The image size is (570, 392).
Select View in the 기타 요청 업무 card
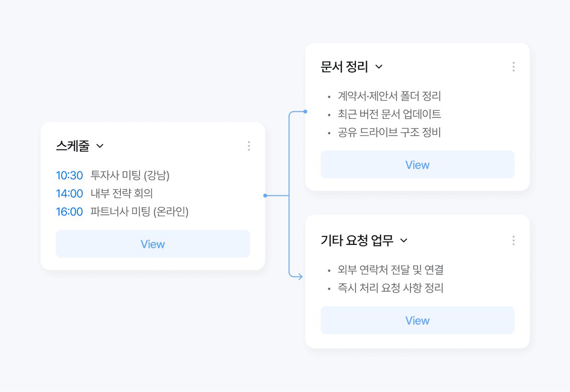[x=417, y=320]
